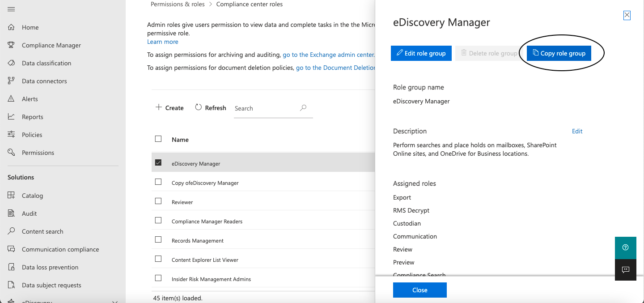This screenshot has width=644, height=303.
Task: Open Data classification in the sidebar
Action: pos(47,63)
